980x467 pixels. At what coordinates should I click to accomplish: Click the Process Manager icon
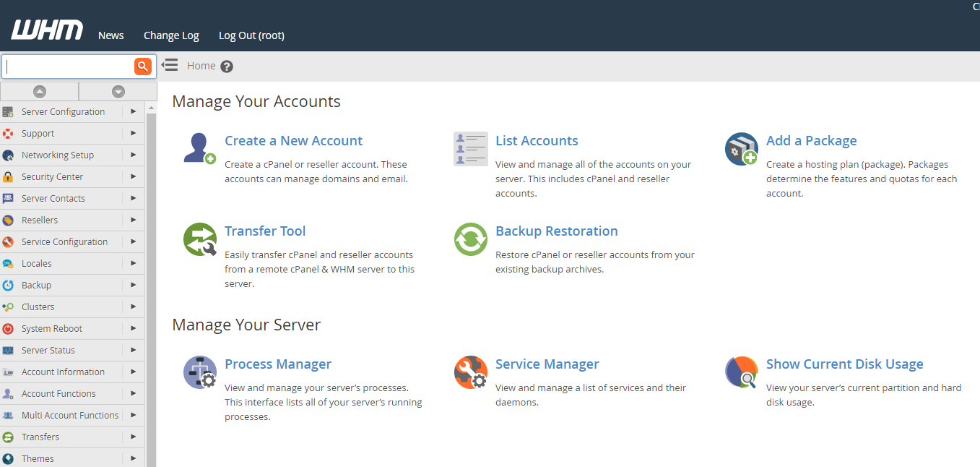200,372
